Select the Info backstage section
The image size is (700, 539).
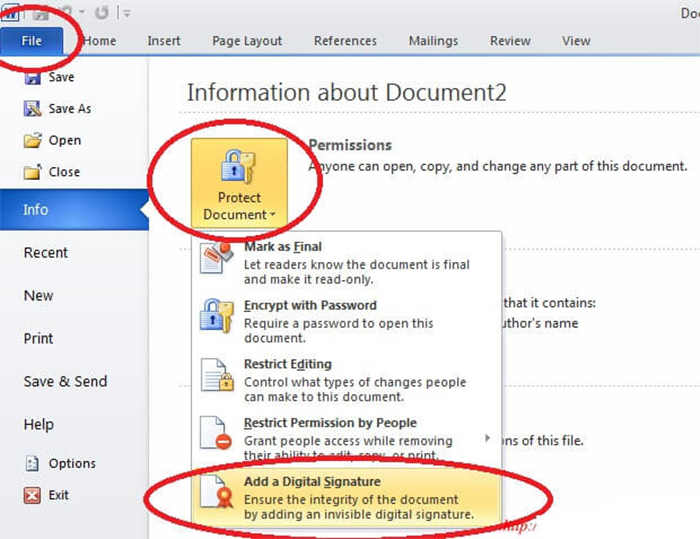click(x=74, y=209)
